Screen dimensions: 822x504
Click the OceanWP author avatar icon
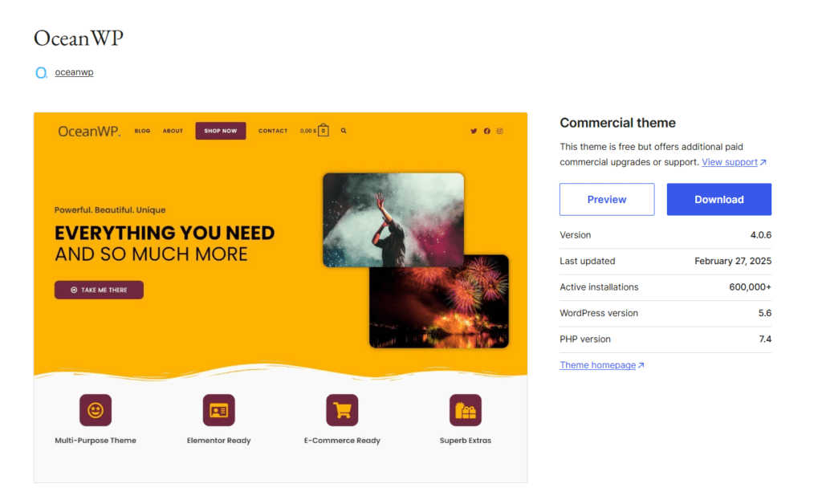coord(41,72)
